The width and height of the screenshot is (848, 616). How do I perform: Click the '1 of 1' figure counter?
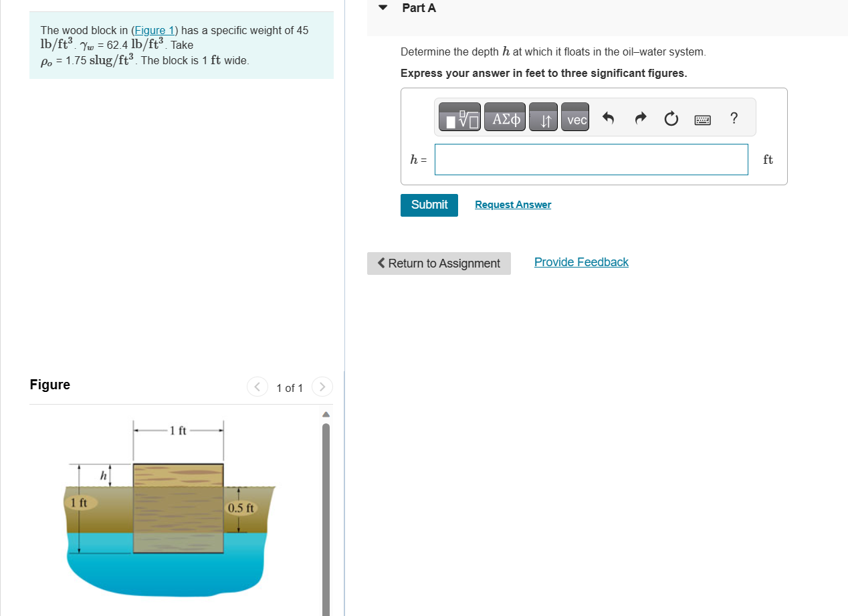290,388
